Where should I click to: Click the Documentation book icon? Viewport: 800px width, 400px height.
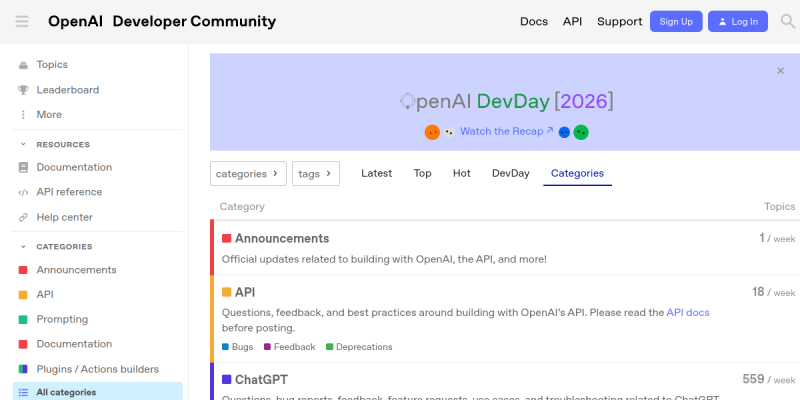23,167
